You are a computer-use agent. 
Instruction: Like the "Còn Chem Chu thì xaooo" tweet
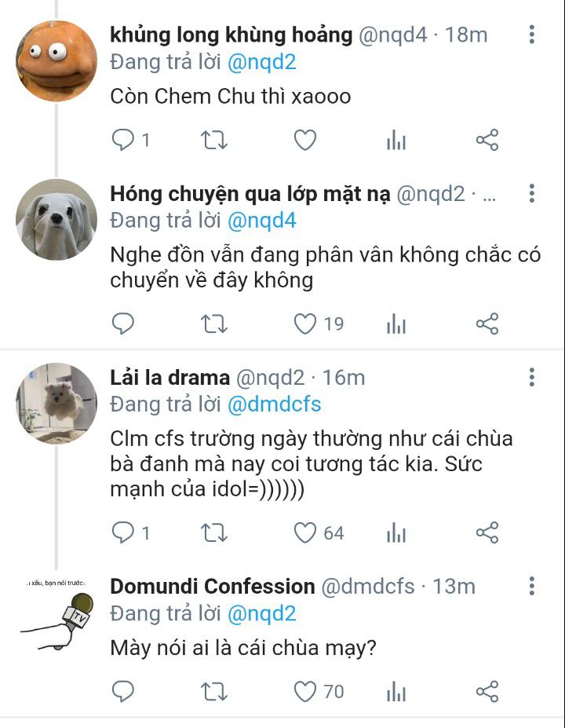click(304, 141)
